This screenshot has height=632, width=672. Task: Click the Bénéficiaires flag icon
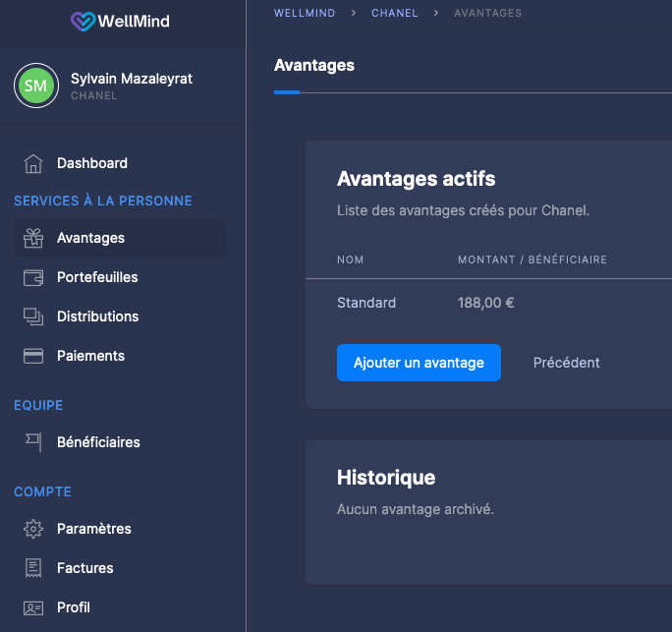tap(33, 442)
